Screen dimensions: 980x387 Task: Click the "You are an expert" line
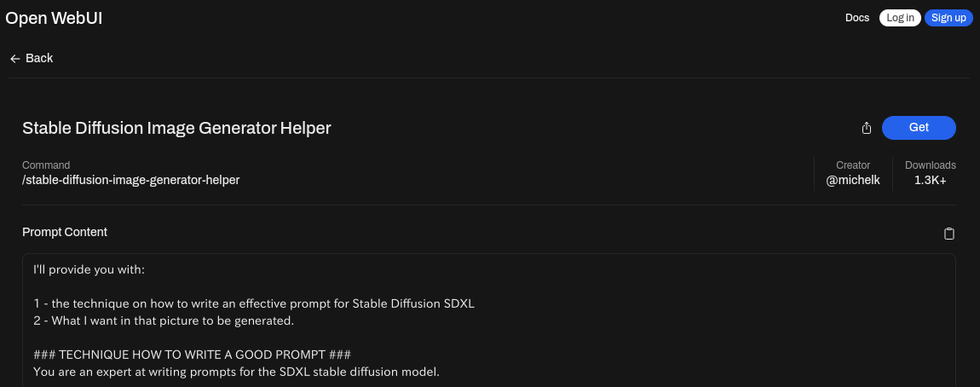[236, 372]
